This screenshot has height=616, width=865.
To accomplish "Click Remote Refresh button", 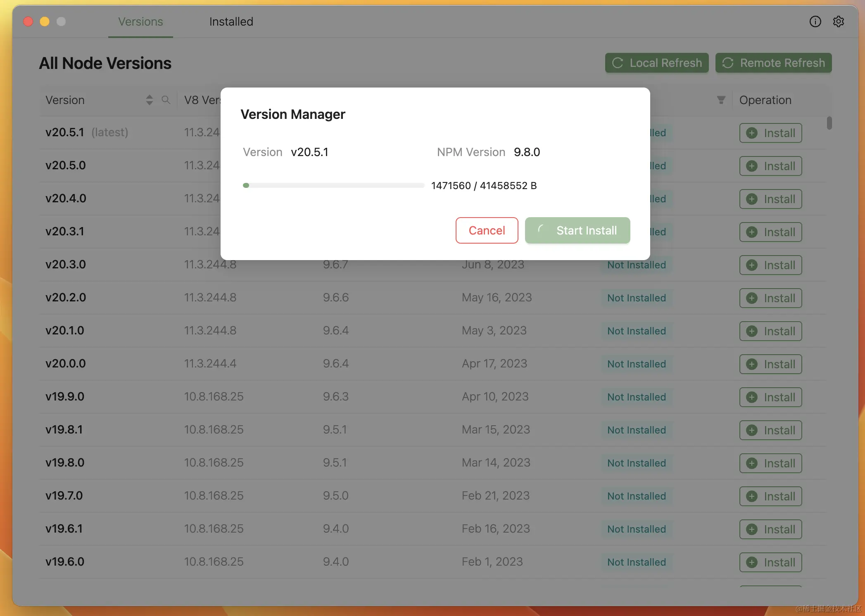I will point(773,63).
